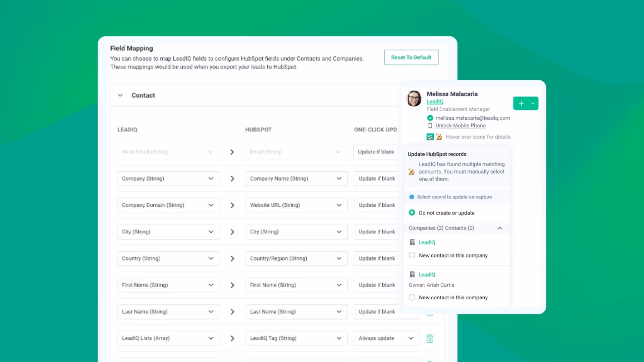Image resolution: width=644 pixels, height=362 pixels.
Task: Click the blue info icon near Select record
Action: (x=412, y=197)
